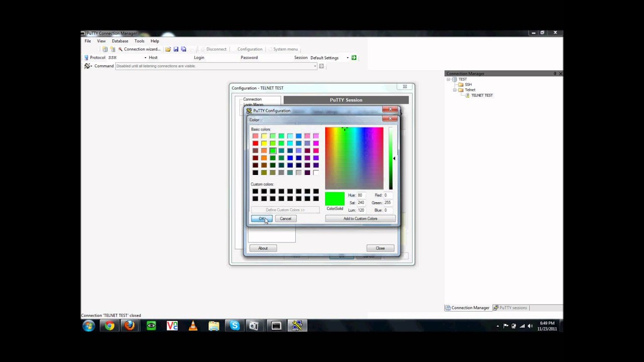Pin the Connection Manager panel
The image size is (644, 362).
(555, 73)
